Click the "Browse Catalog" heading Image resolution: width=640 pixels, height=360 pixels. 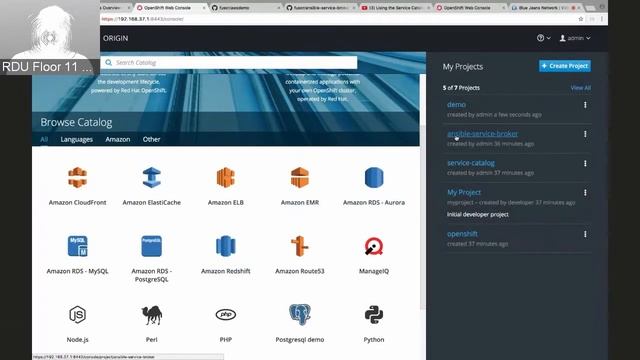[x=76, y=122]
